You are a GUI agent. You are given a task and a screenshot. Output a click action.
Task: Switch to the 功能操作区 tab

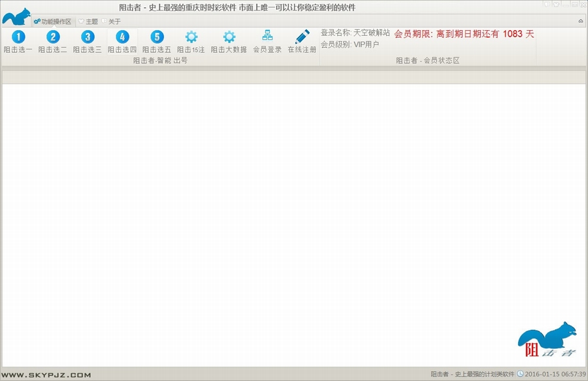coord(53,22)
